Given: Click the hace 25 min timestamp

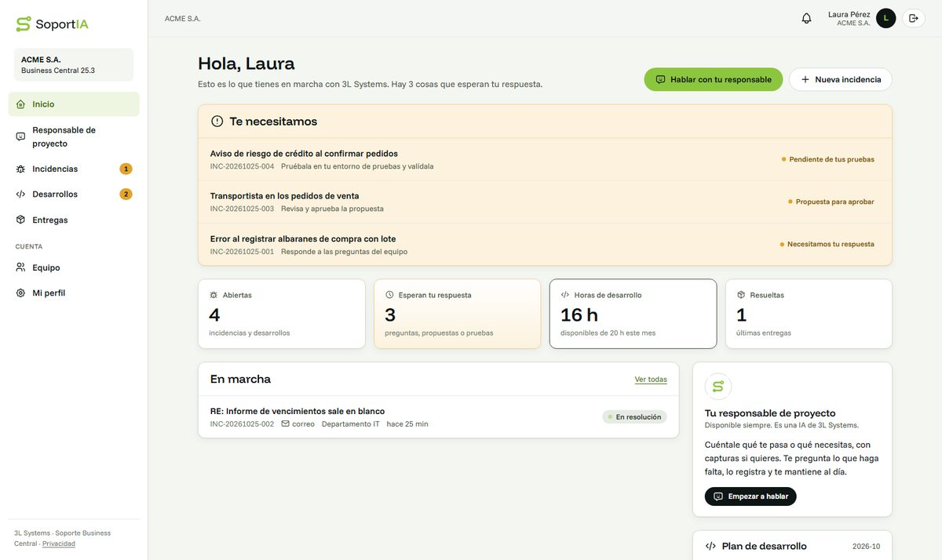Looking at the screenshot, I should pos(407,424).
